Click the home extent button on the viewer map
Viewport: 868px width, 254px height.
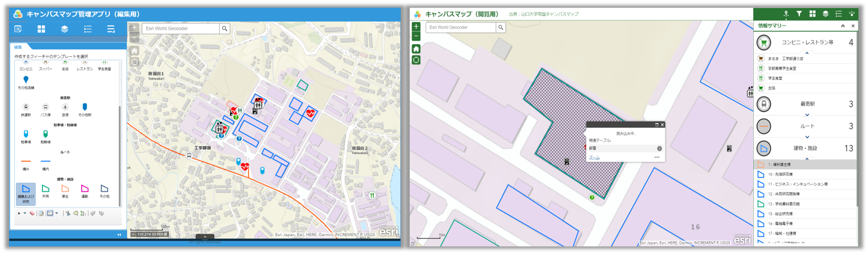(x=416, y=49)
